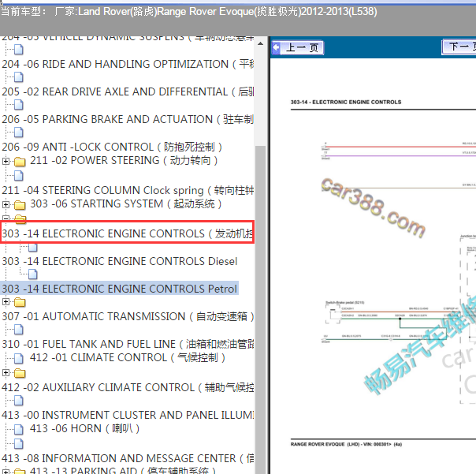Click folder icon of 211-02 POWER STEERING
This screenshot has height=474, width=476.
pos(20,162)
